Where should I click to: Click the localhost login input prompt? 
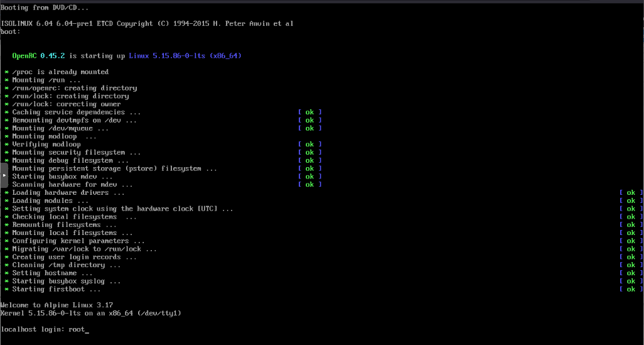tap(45, 329)
